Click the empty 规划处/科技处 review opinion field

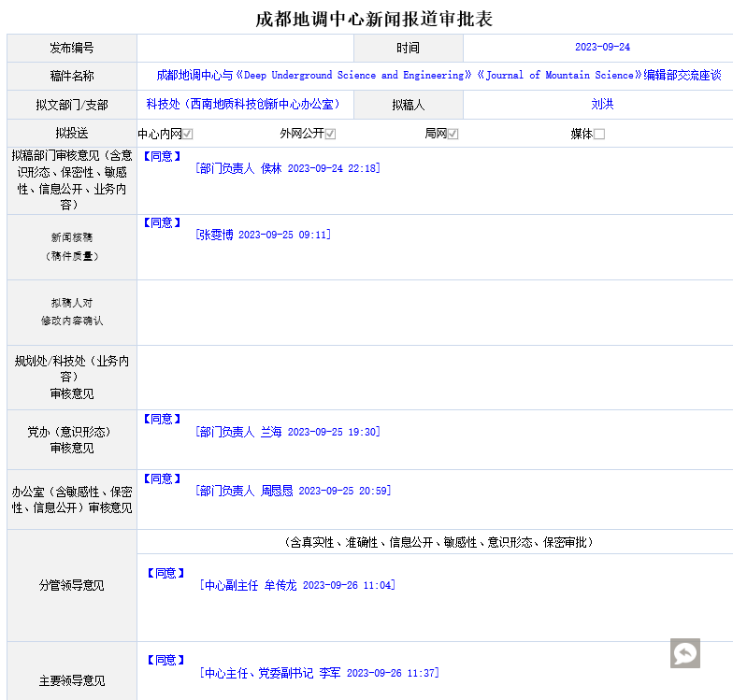tap(435, 378)
